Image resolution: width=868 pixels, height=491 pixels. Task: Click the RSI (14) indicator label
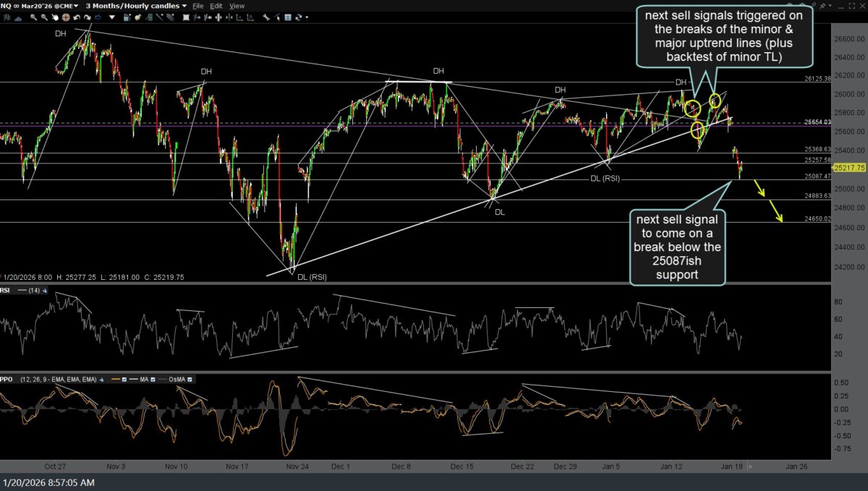pyautogui.click(x=22, y=290)
